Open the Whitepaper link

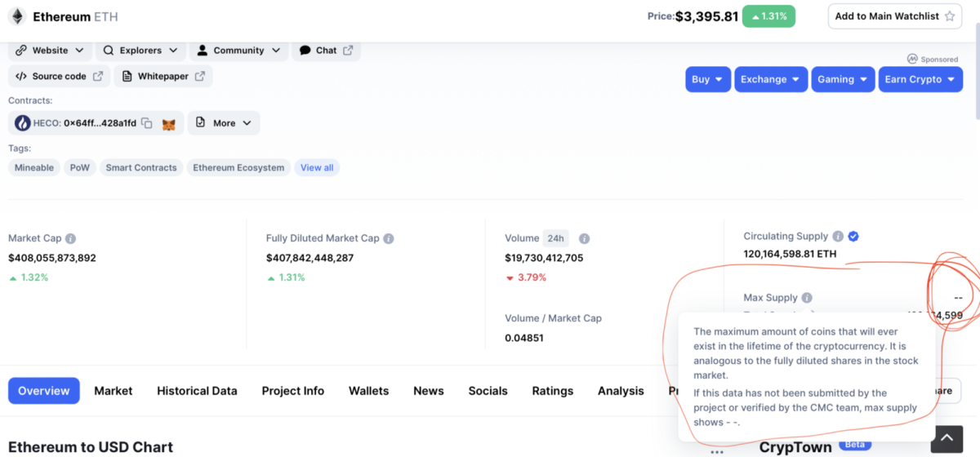163,77
